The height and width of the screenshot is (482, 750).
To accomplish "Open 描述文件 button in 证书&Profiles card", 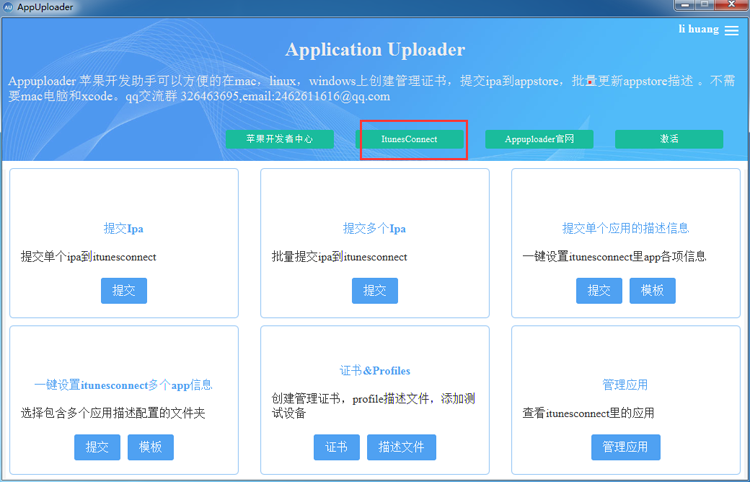I will [x=401, y=447].
